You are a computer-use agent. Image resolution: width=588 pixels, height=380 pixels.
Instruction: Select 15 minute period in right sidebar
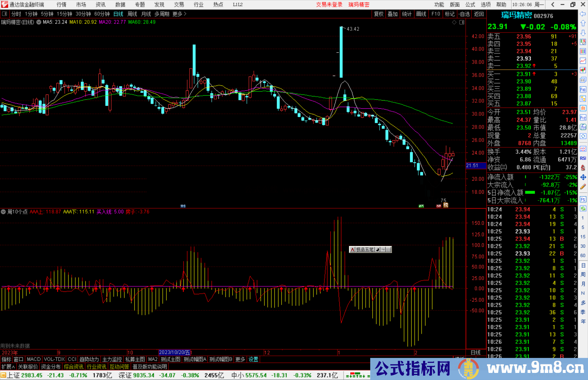(x=583, y=237)
